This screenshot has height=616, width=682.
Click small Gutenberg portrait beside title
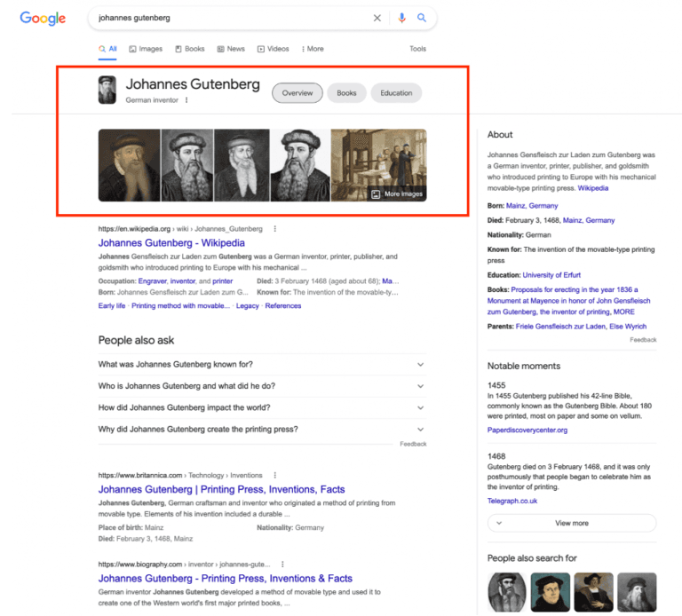pos(107,90)
